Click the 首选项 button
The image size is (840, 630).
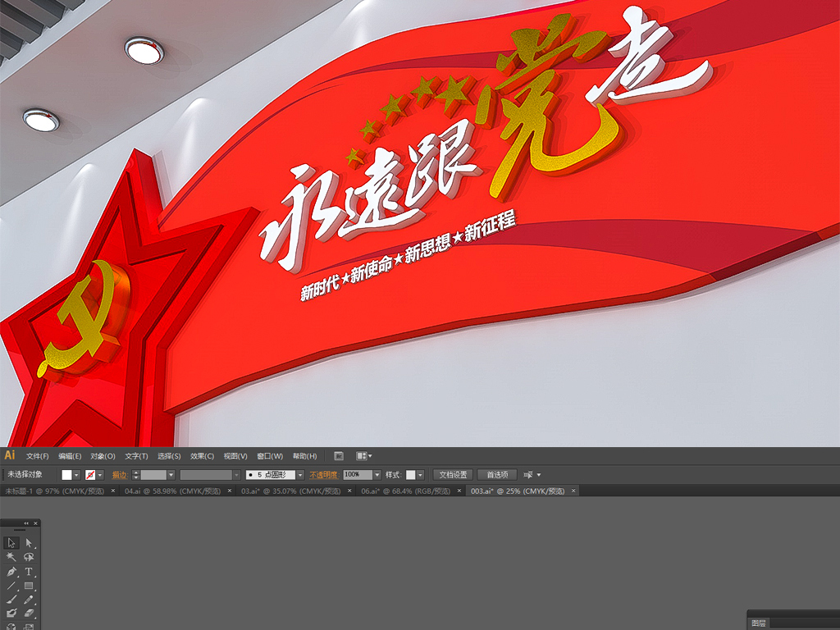pyautogui.click(x=496, y=474)
